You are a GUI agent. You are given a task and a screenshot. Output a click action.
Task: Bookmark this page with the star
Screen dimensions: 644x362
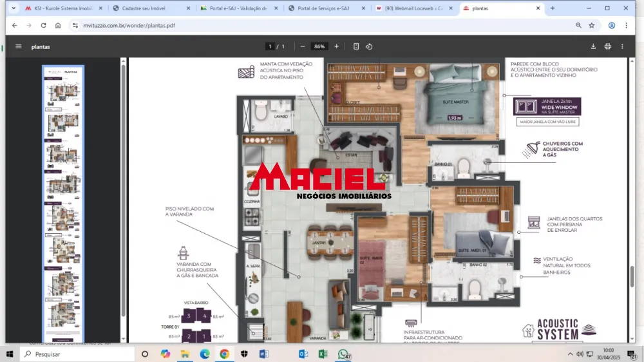(x=591, y=26)
